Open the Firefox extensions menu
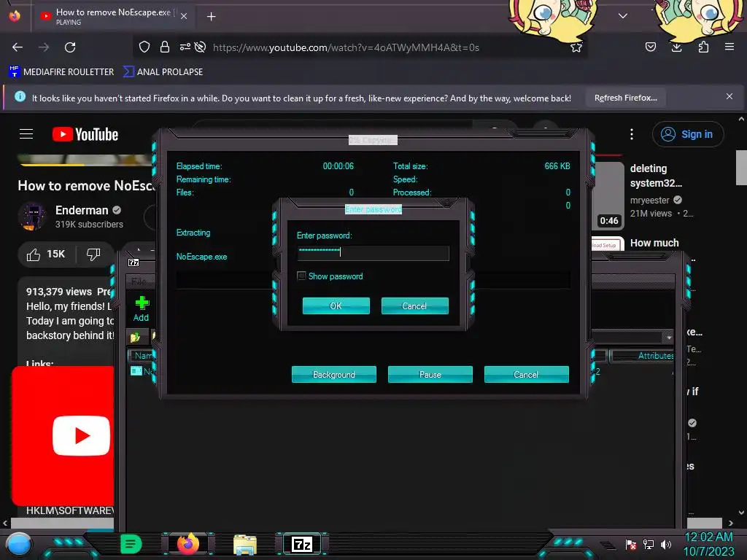Image resolution: width=747 pixels, height=560 pixels. (703, 47)
